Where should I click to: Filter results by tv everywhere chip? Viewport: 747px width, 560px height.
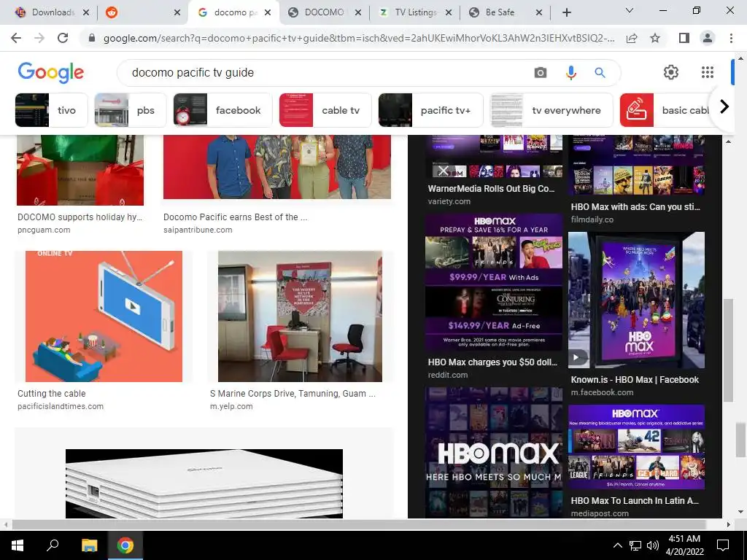pyautogui.click(x=551, y=110)
